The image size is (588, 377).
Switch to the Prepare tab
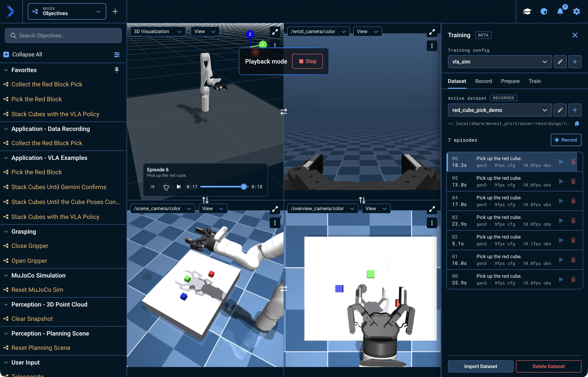click(x=510, y=81)
